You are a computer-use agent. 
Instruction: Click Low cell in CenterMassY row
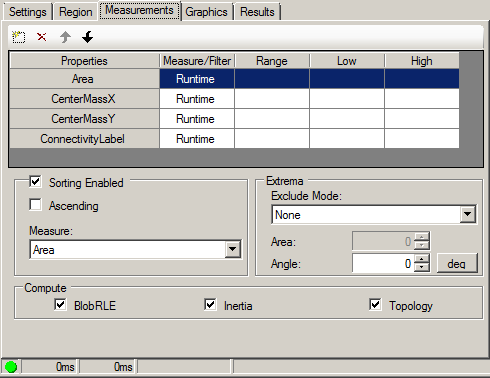[347, 119]
